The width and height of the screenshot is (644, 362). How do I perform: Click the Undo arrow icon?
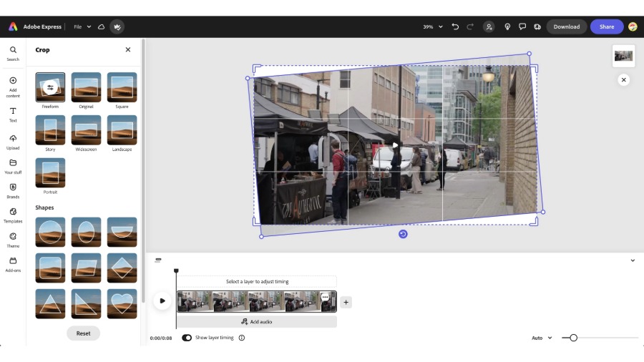[x=455, y=26]
